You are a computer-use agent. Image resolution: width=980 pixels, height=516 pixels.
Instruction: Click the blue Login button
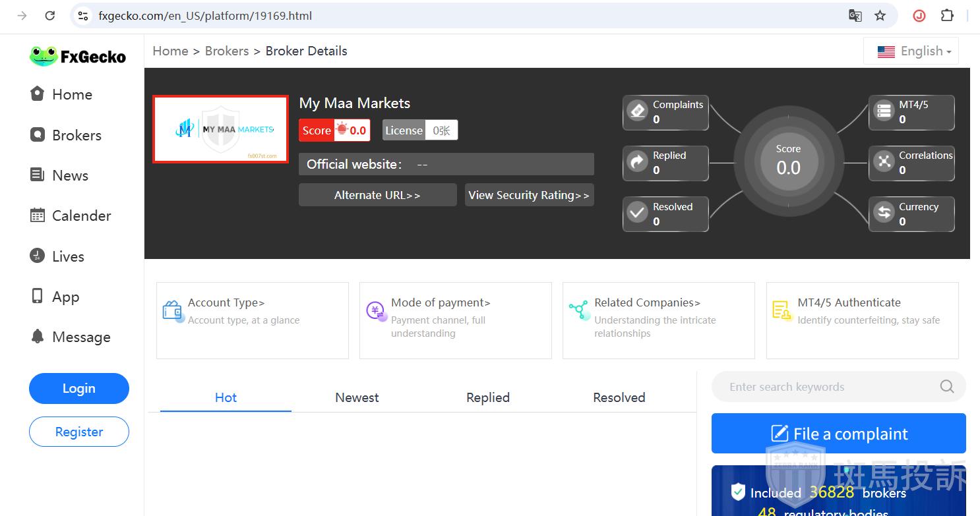79,389
